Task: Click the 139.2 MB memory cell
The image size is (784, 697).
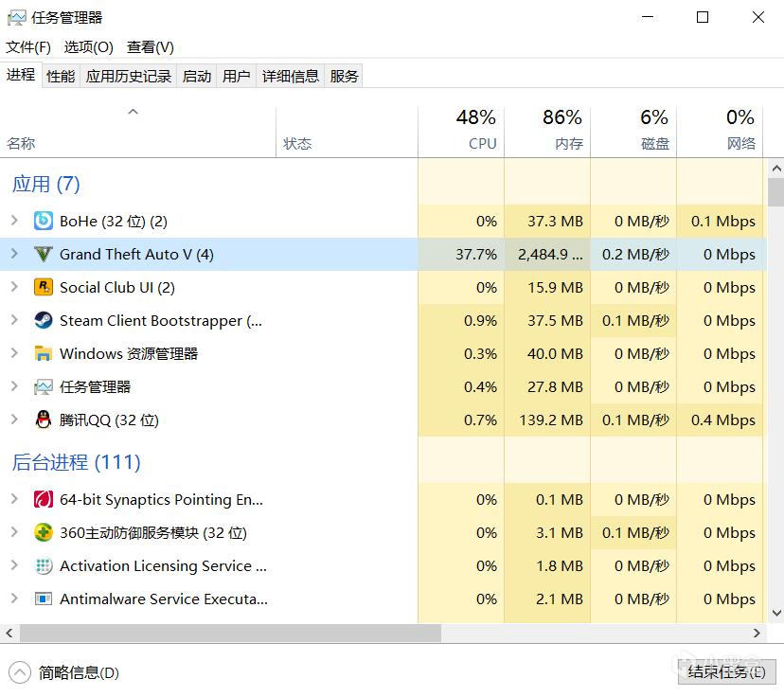Action: click(547, 420)
